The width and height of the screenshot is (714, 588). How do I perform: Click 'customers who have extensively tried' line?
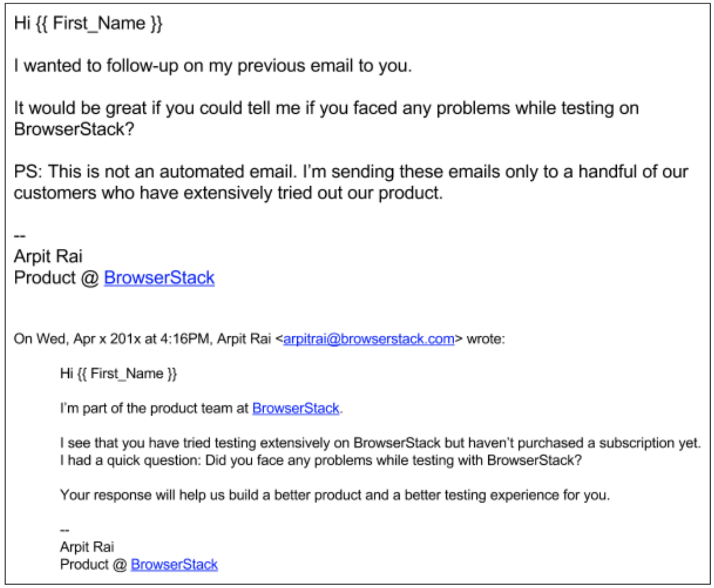coord(228,193)
